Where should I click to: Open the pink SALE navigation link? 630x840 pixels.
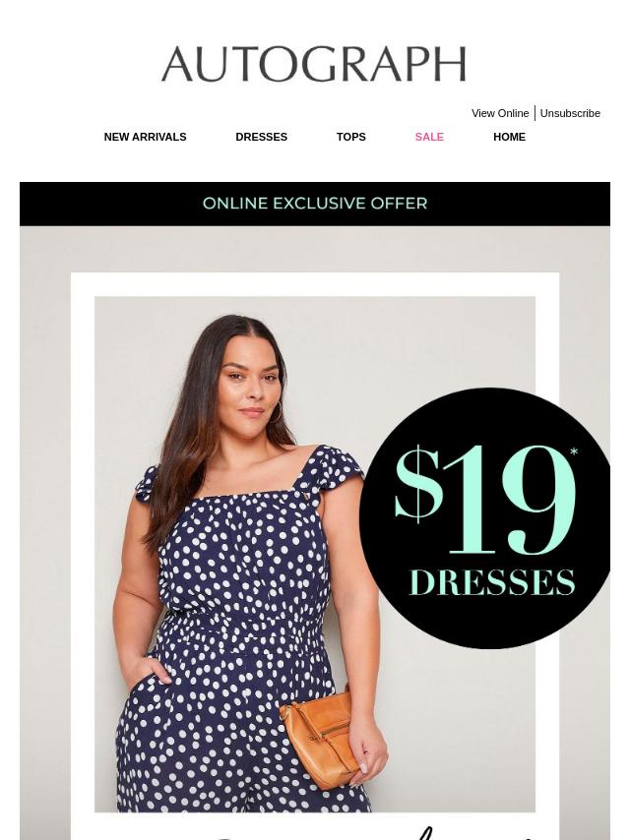[x=429, y=137]
